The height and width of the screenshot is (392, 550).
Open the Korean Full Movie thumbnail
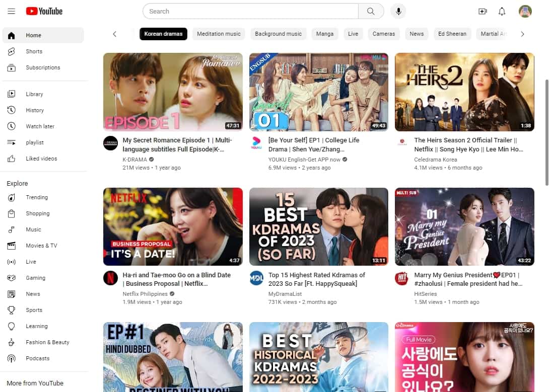[465, 357]
